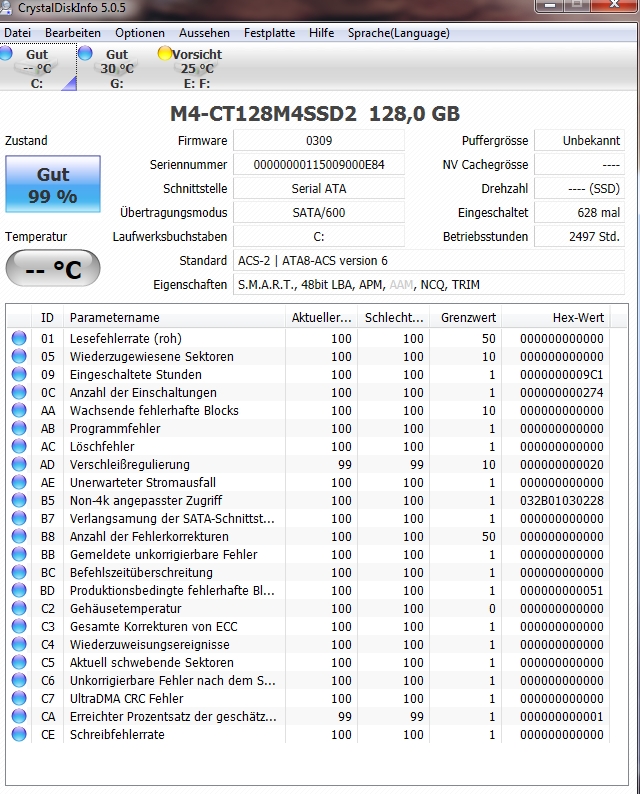Screen dimensions: 640x794
Task: Click status icon of Aktuell schwebende Sektoren row
Action: tap(19, 662)
